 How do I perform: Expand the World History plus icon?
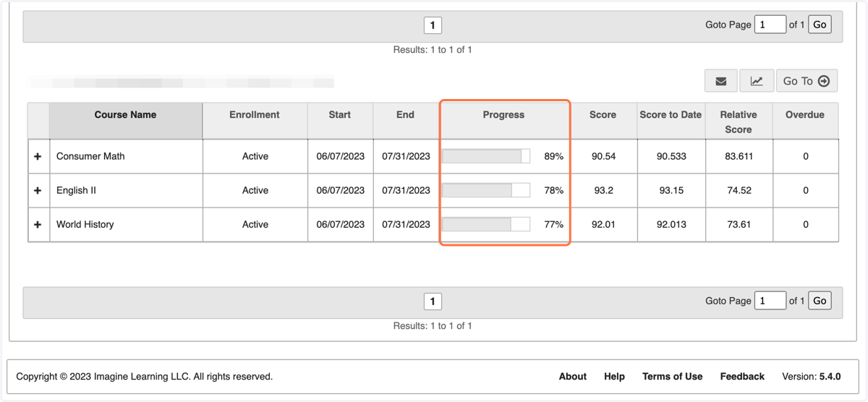click(38, 224)
